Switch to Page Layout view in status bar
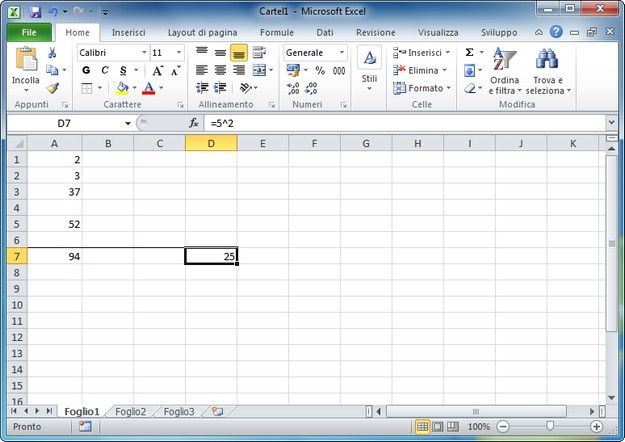The height and width of the screenshot is (442, 625). click(438, 427)
